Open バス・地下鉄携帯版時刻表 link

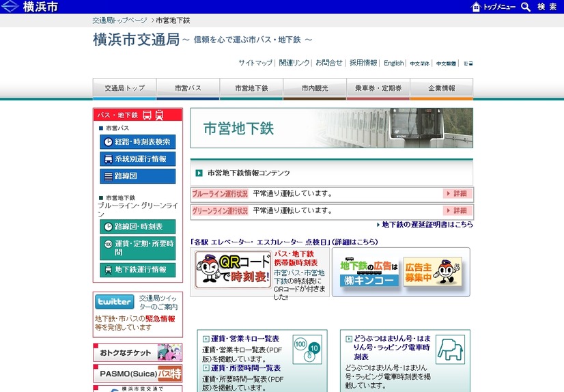296,258
